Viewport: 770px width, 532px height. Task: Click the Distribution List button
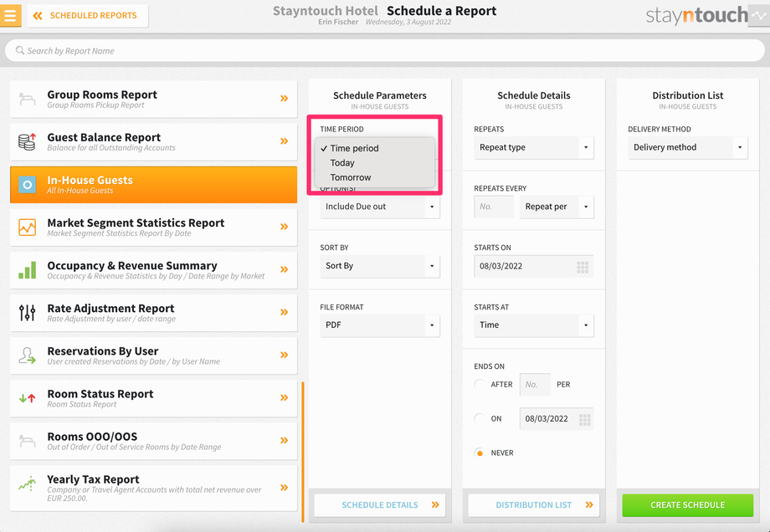coord(534,505)
